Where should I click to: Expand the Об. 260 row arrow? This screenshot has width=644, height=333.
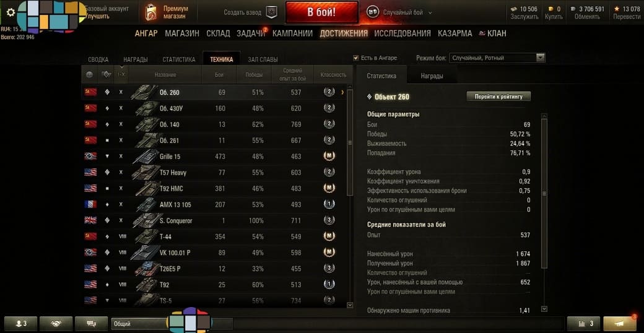(x=342, y=92)
